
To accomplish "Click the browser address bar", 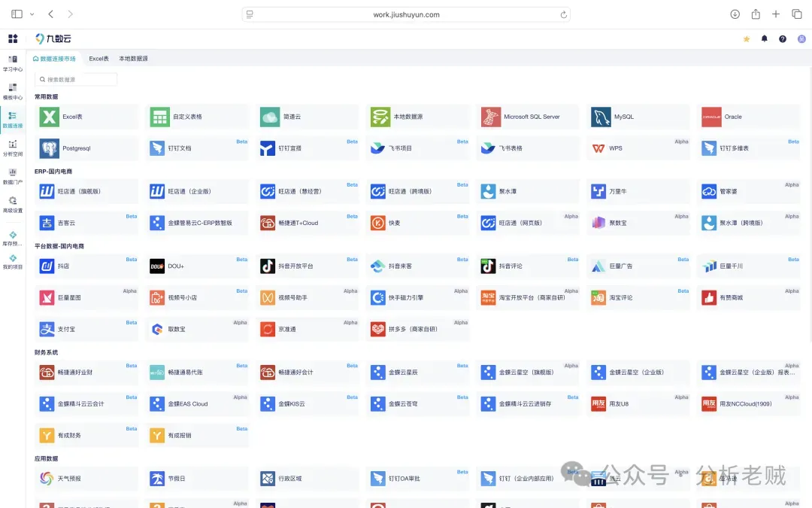I will (x=406, y=14).
